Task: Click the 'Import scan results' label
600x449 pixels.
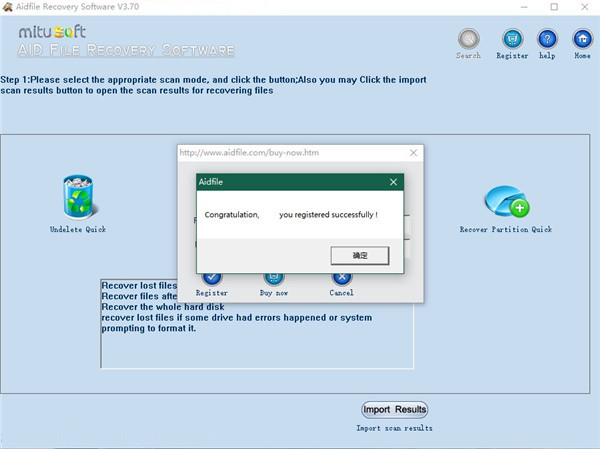Action: click(395, 428)
